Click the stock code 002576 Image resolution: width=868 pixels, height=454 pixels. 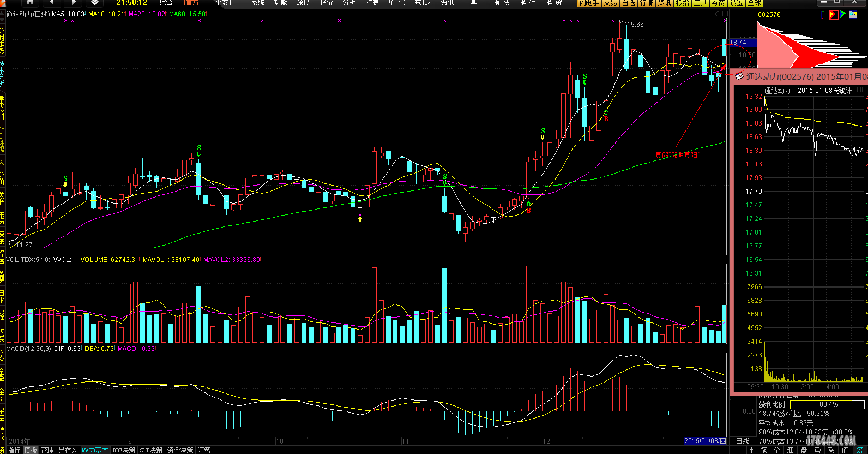point(769,15)
